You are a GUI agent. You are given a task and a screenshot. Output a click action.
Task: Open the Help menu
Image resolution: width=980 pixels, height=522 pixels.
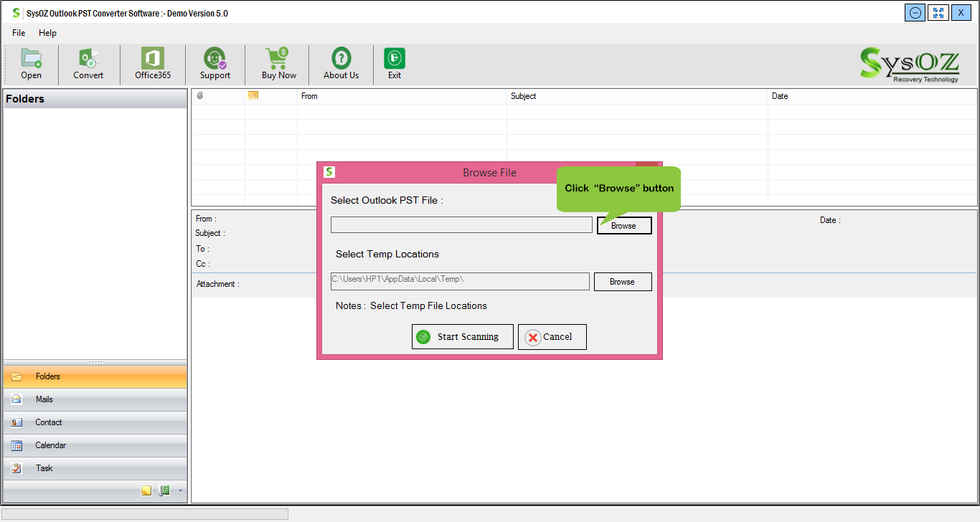47,33
